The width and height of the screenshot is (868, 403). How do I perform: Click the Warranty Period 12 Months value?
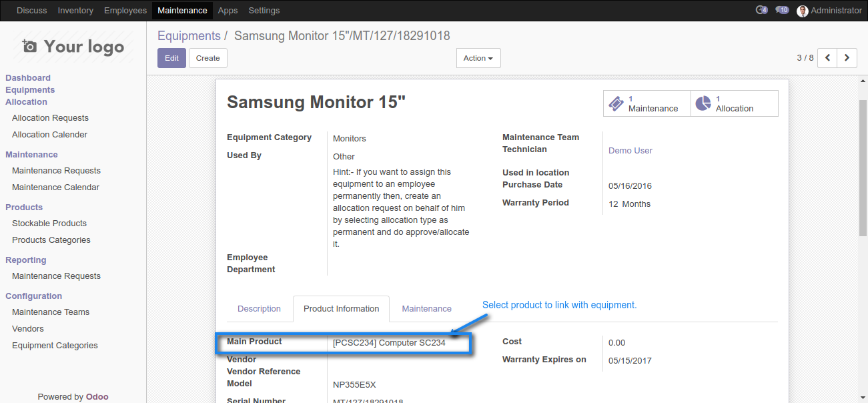[x=630, y=204]
